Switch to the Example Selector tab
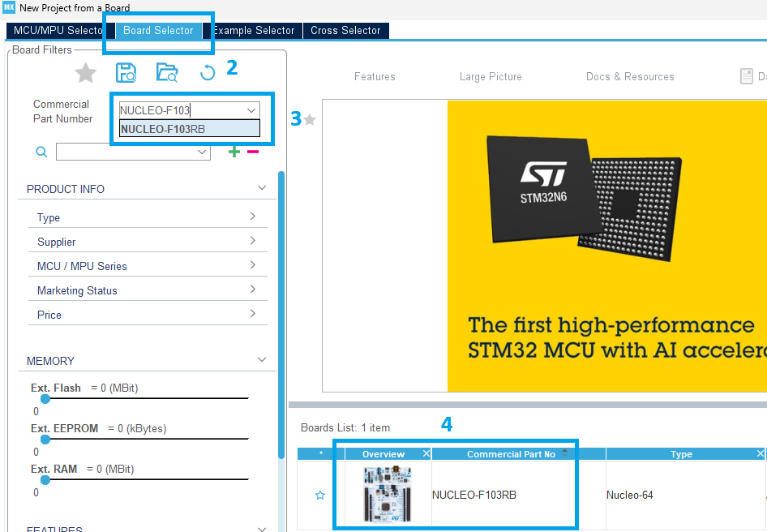 255,30
